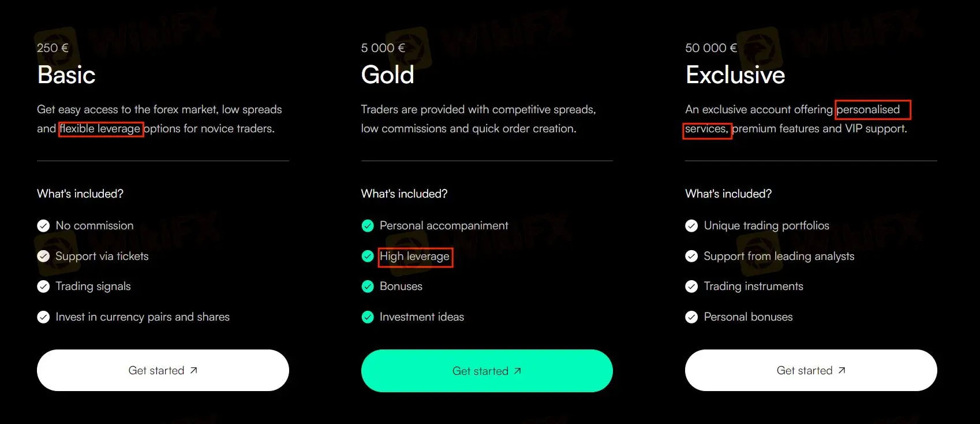Click the checkmark next to Trading instruments
This screenshot has height=424, width=980.
coord(691,287)
